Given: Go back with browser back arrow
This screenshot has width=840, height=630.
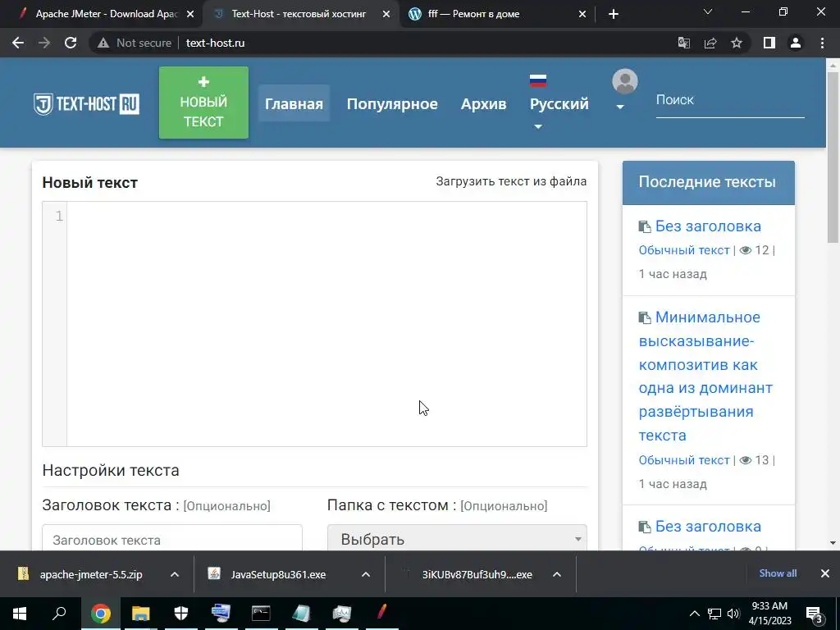Looking at the screenshot, I should coord(18,43).
